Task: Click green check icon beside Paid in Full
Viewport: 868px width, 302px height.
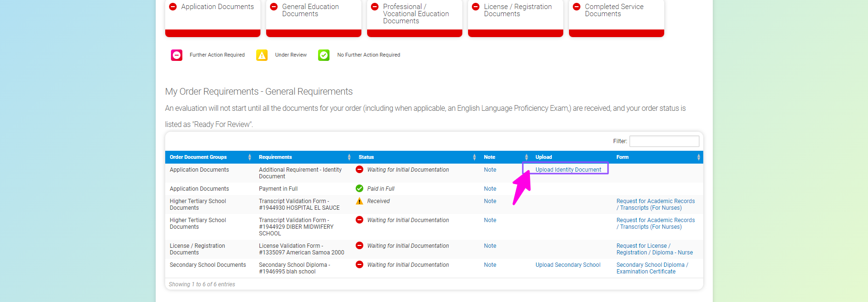Action: (x=359, y=188)
